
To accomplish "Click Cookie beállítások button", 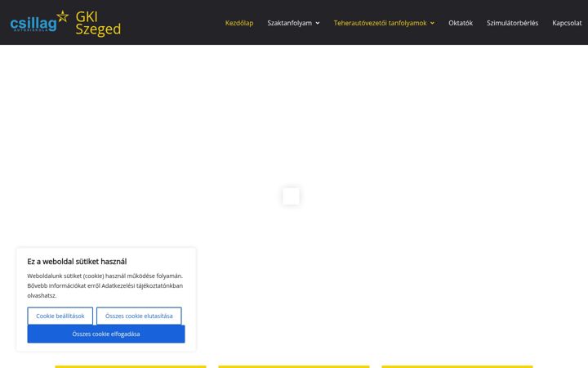I will pos(60,316).
